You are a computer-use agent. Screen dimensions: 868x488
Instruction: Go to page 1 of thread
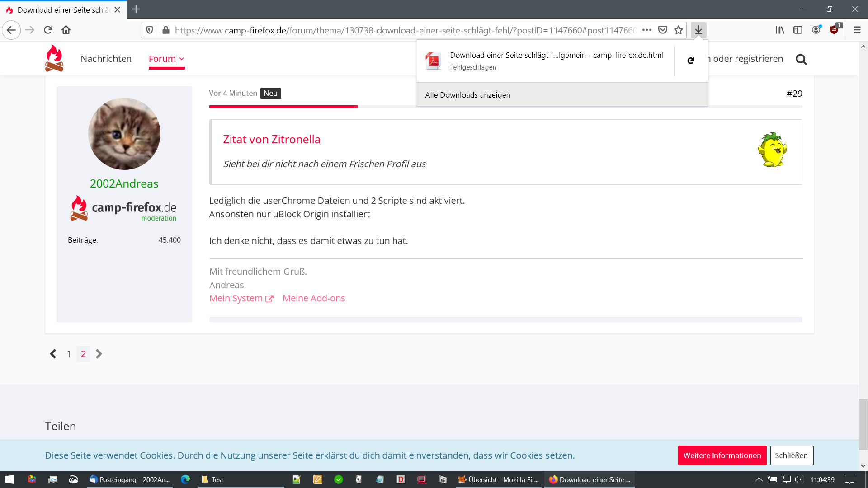(x=69, y=354)
